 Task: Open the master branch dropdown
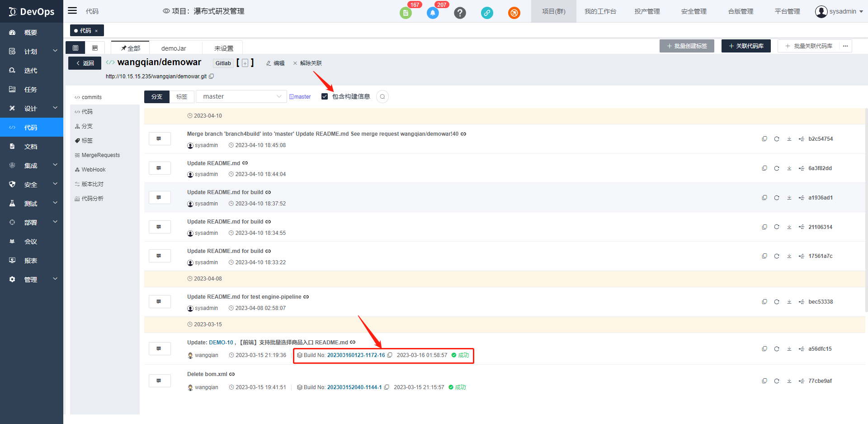241,96
